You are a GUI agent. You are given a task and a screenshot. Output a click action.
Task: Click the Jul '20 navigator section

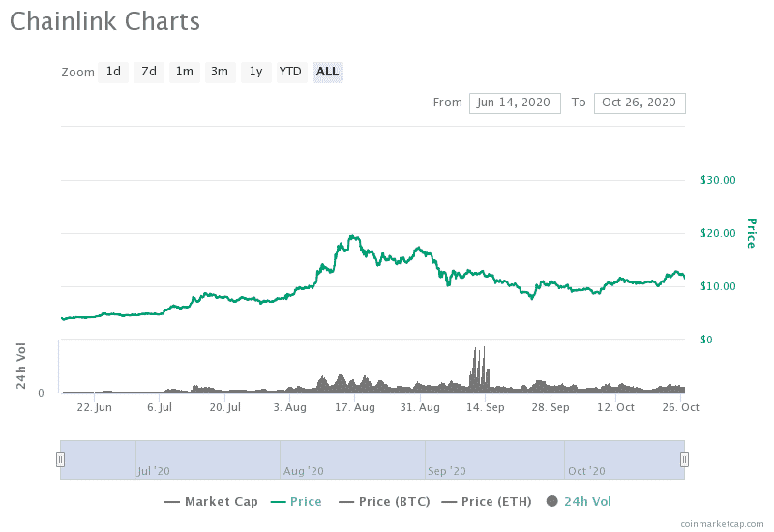155,471
